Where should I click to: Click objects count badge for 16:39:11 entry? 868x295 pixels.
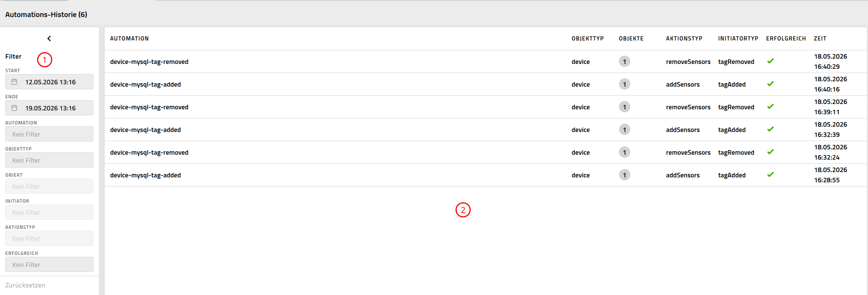[x=624, y=107]
